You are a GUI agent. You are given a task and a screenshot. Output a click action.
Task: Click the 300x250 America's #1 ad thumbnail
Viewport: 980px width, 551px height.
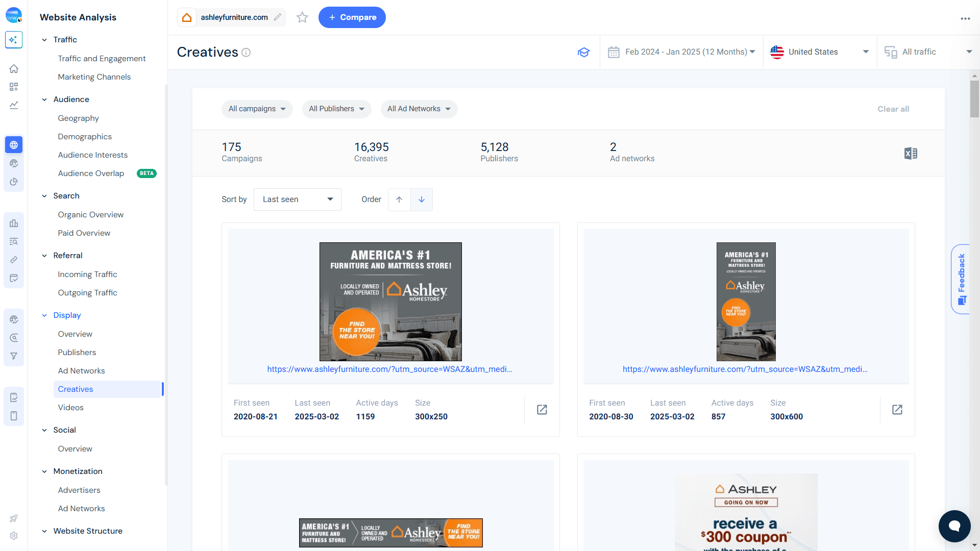[x=390, y=302]
